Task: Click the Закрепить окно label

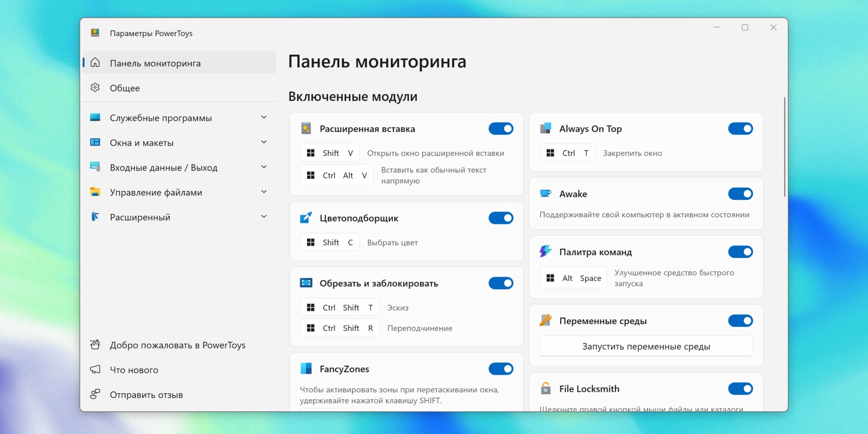Action: tap(632, 153)
